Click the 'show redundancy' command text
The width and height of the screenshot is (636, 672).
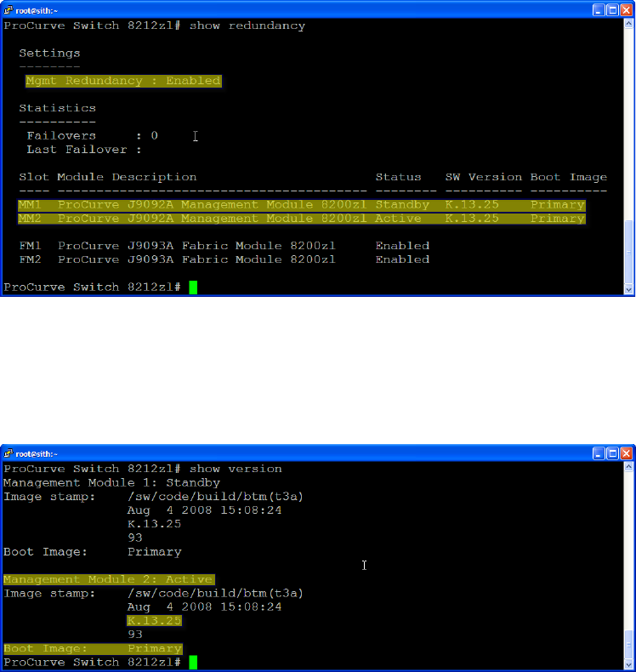pyautogui.click(x=247, y=26)
